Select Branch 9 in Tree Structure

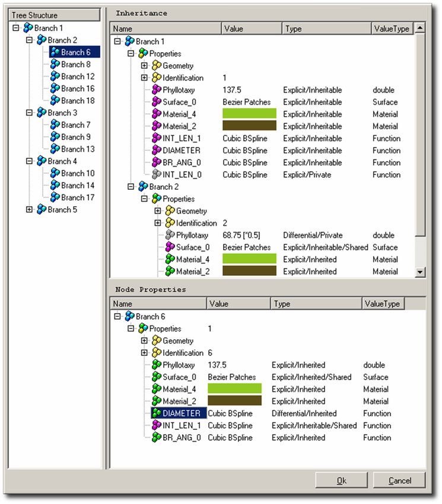[75, 137]
